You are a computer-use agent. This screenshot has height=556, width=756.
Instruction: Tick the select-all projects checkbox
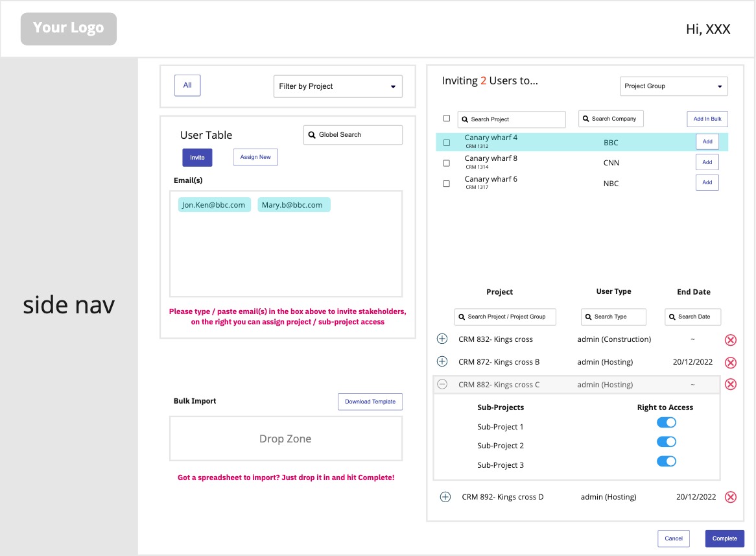(446, 119)
